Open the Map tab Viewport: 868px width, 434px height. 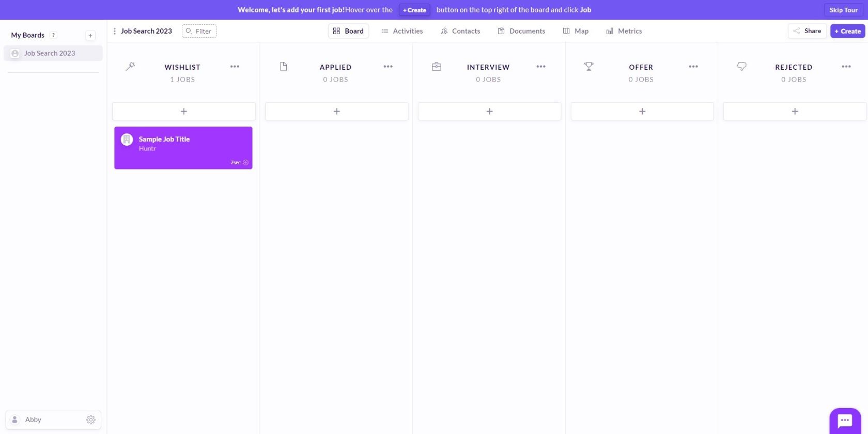click(576, 31)
